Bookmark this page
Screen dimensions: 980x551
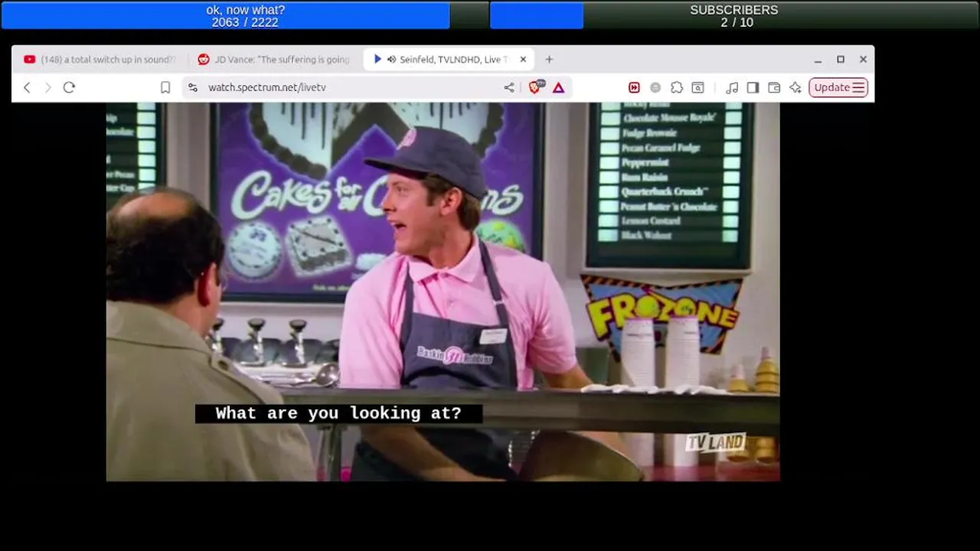(165, 87)
